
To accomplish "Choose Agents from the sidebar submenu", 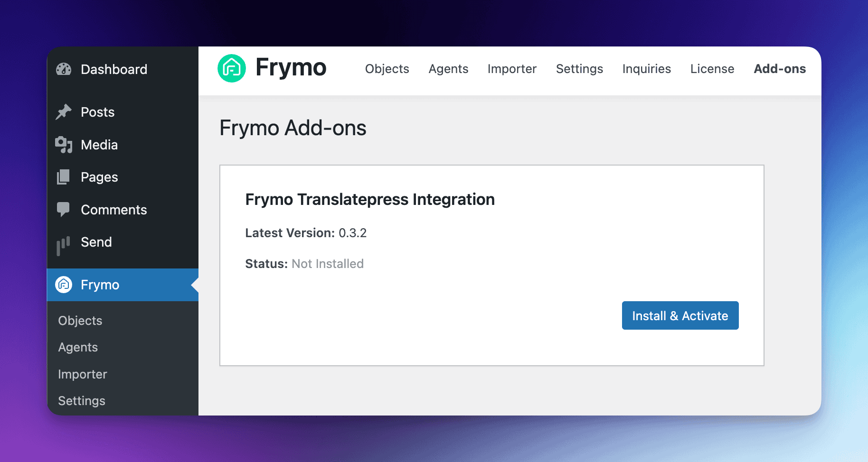I will click(78, 347).
